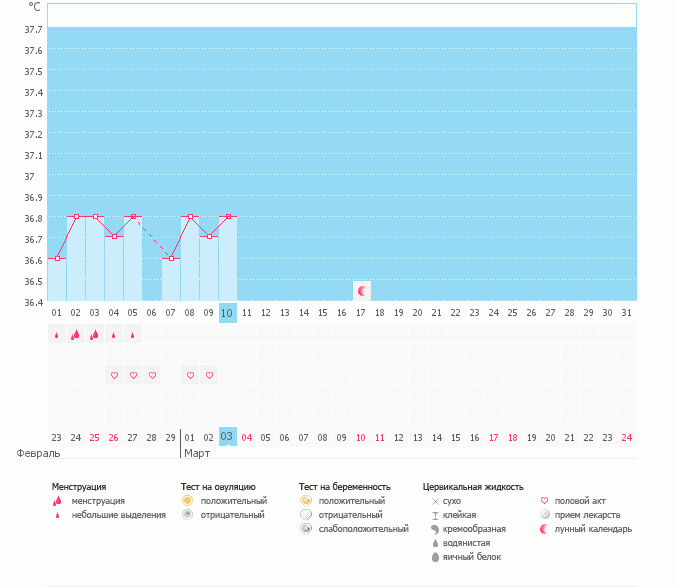Choose the сухо cervical fluid icon
The height and width of the screenshot is (587, 675).
tap(434, 500)
